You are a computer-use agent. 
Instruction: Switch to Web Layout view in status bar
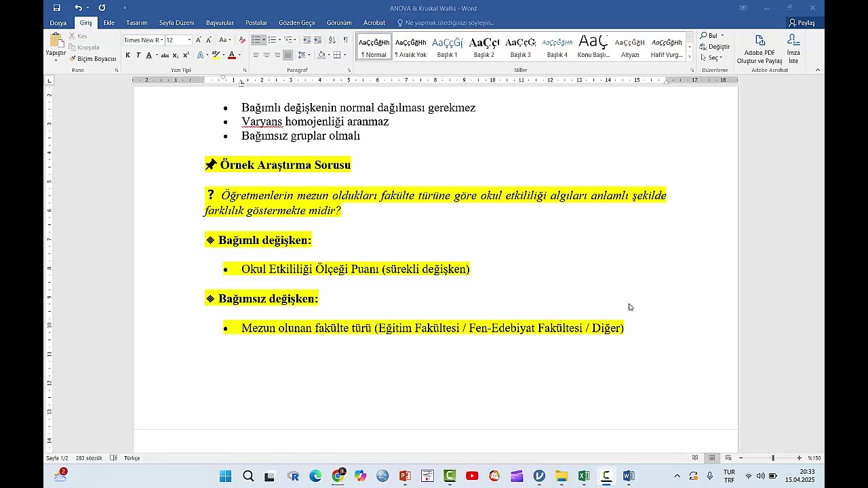click(x=728, y=458)
